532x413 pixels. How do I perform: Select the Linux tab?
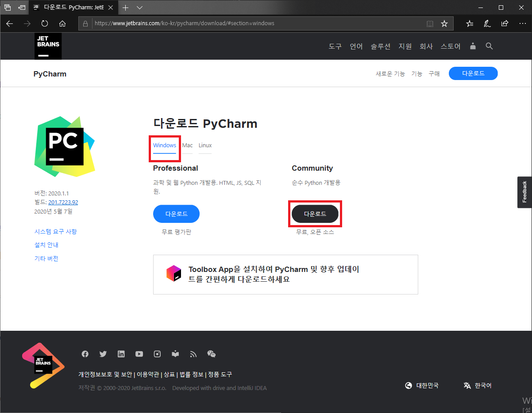(205, 145)
